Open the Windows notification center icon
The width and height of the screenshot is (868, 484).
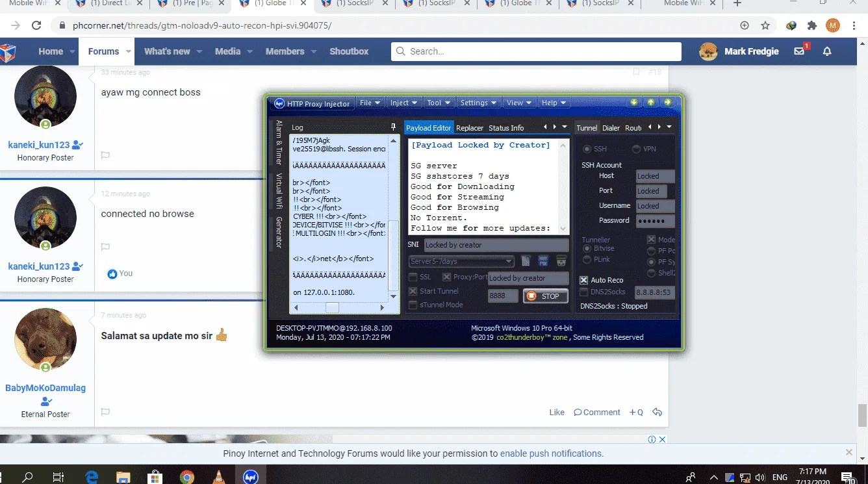tap(847, 477)
